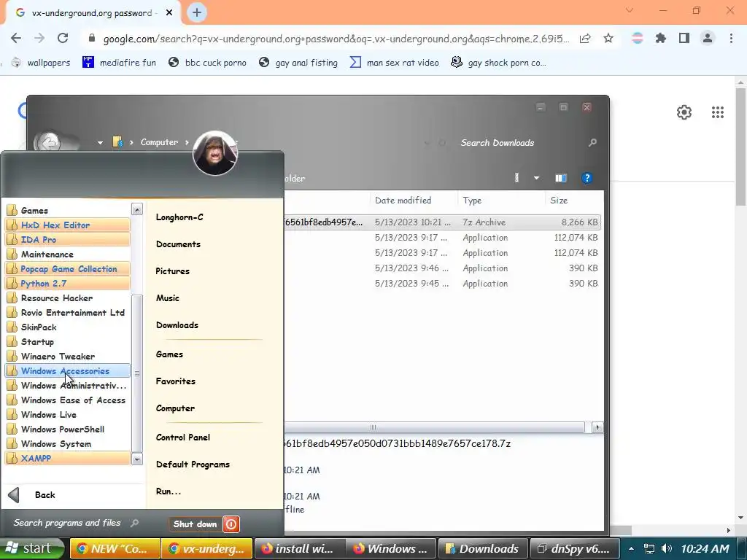Click Run... in start menu

[x=169, y=491]
